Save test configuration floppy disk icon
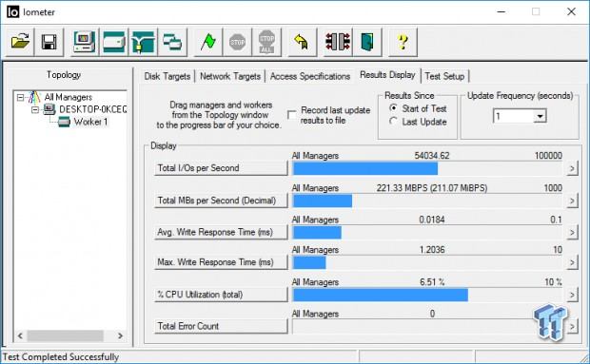 pyautogui.click(x=49, y=42)
